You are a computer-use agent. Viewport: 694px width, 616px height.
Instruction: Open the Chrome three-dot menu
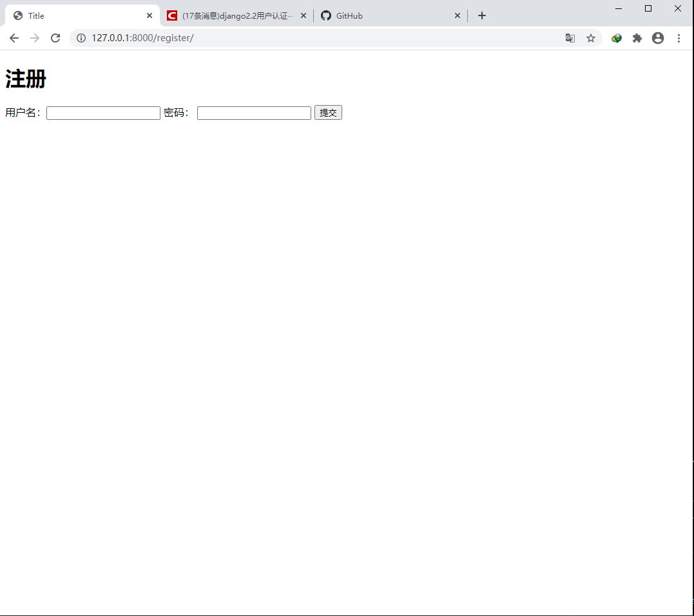click(679, 38)
